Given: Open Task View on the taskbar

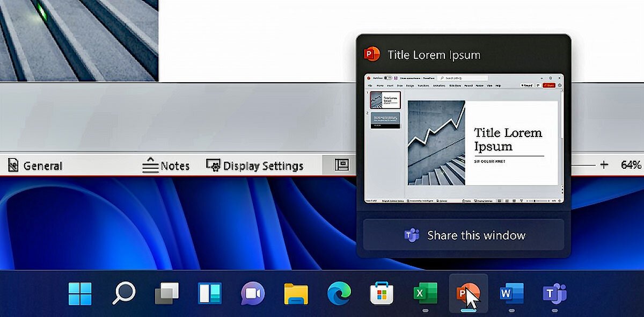Looking at the screenshot, I should coord(167,294).
